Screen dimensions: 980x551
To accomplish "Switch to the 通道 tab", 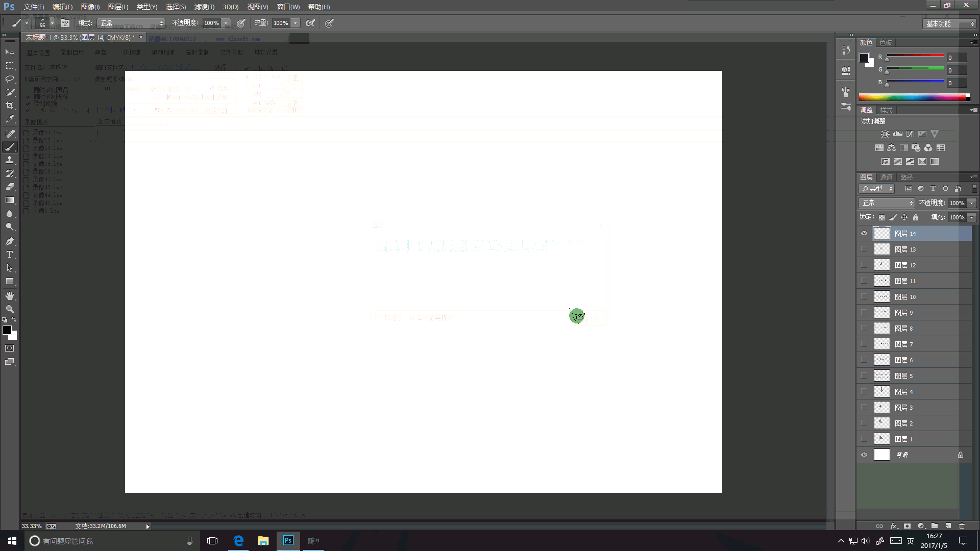I will coord(886,177).
